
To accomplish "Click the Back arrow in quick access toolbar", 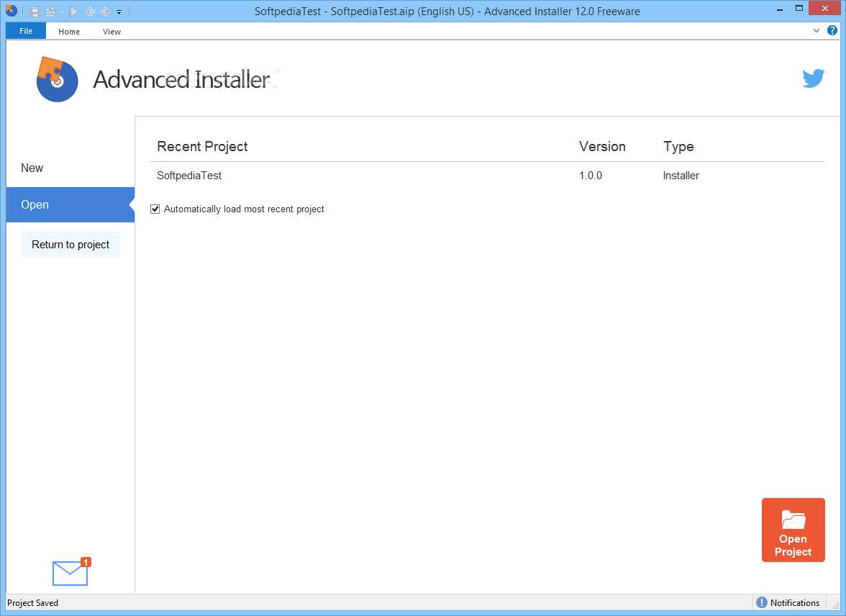I will click(90, 12).
